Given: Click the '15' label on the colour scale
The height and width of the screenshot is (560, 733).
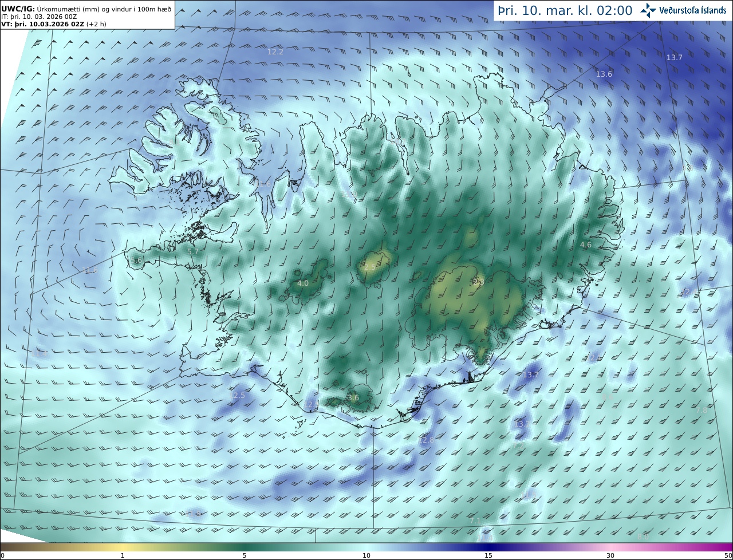Looking at the screenshot, I should pos(488,555).
